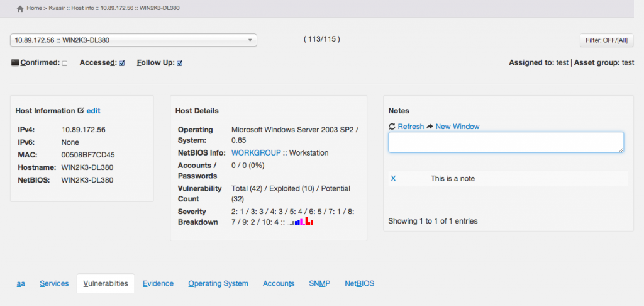
Task: Toggle the Confirmed checkbox
Action: (x=65, y=64)
